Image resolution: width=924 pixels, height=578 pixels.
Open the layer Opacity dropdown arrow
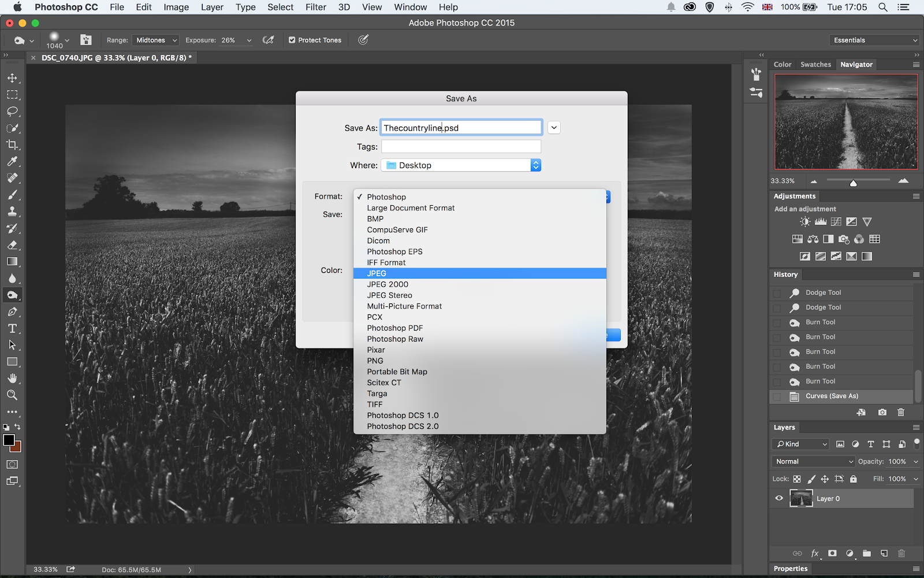tap(915, 462)
